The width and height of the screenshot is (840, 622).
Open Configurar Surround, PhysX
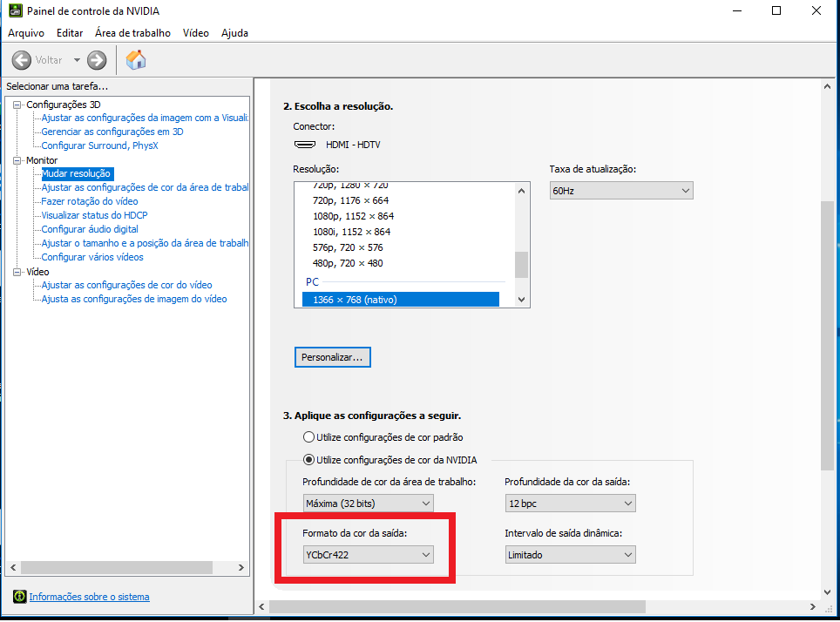click(99, 145)
